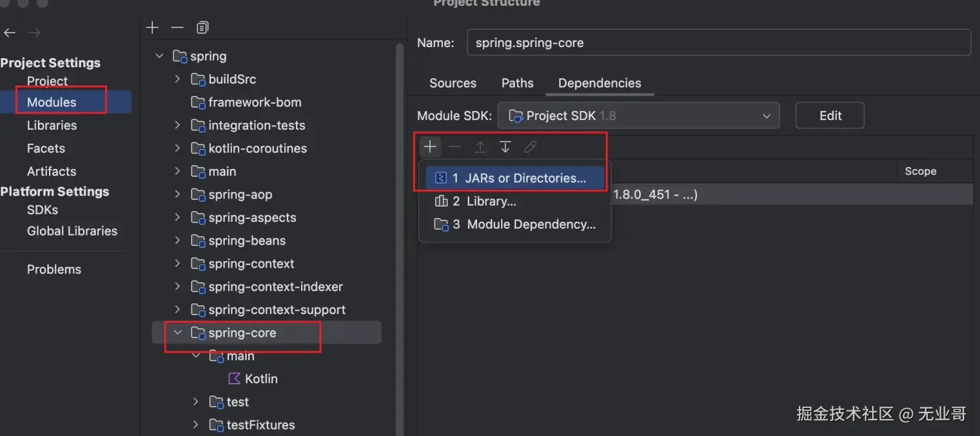Expand the spring-beans module
This screenshot has height=436, width=980.
click(x=177, y=240)
